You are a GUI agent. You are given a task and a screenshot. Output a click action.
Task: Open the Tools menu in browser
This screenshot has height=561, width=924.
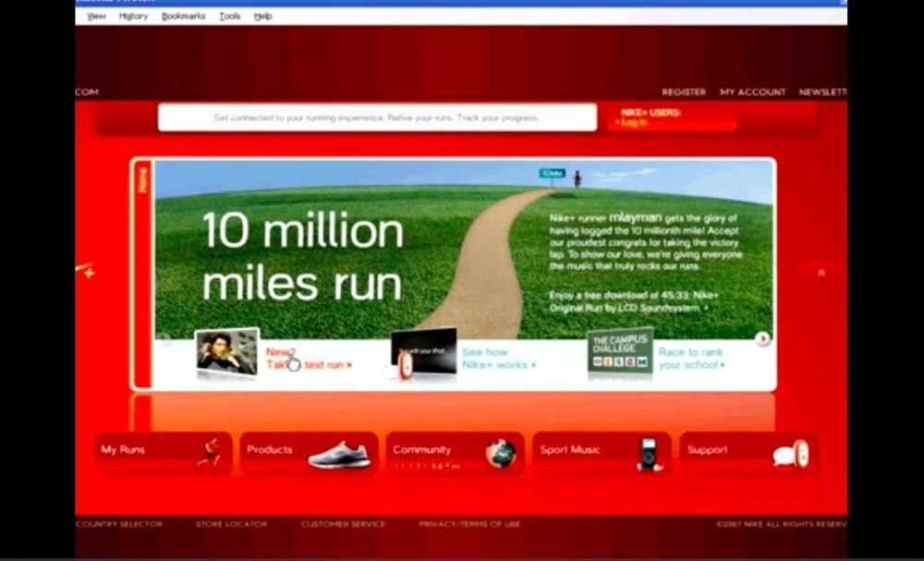pyautogui.click(x=230, y=17)
